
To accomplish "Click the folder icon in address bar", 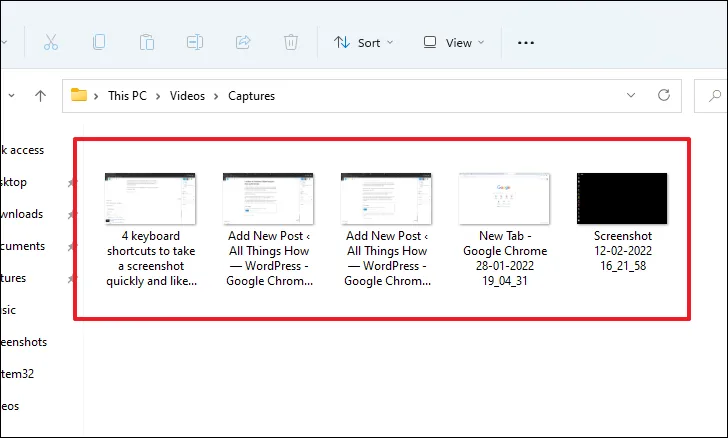I will [x=78, y=96].
